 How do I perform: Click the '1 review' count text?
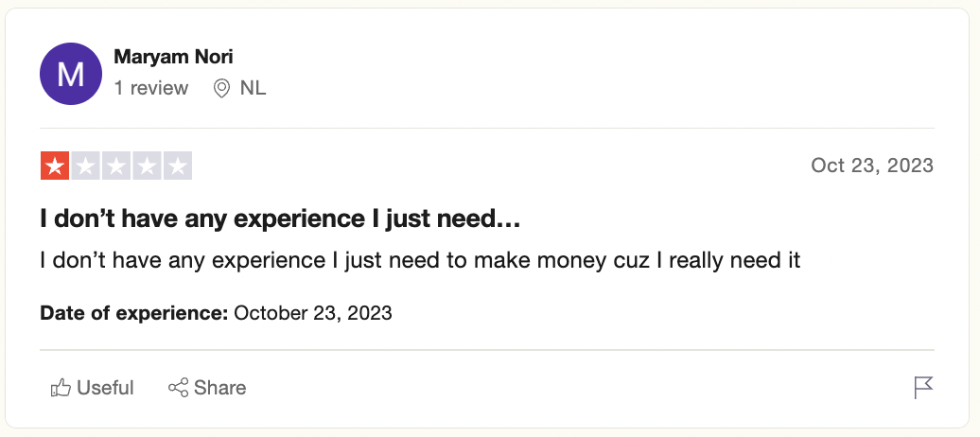coord(150,88)
